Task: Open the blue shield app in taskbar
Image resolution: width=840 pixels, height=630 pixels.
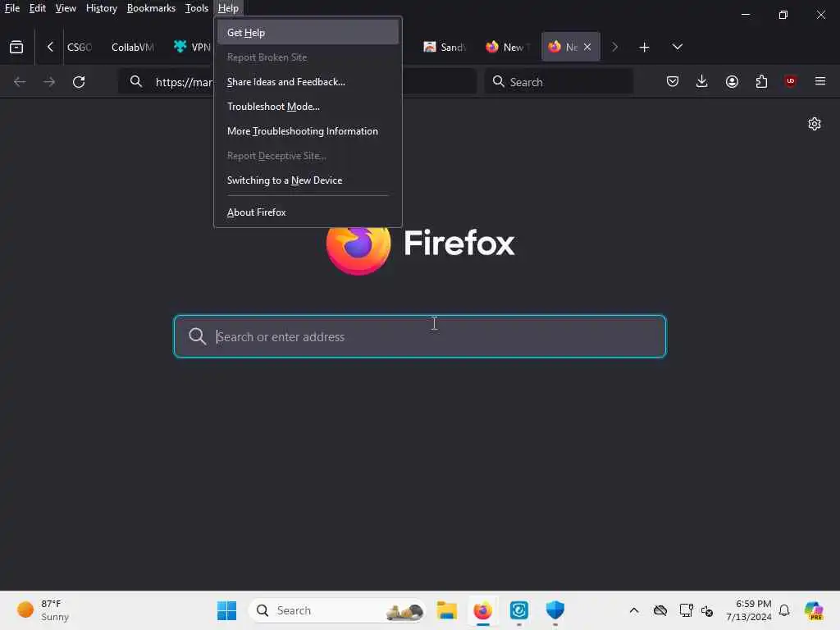Action: [x=555, y=610]
